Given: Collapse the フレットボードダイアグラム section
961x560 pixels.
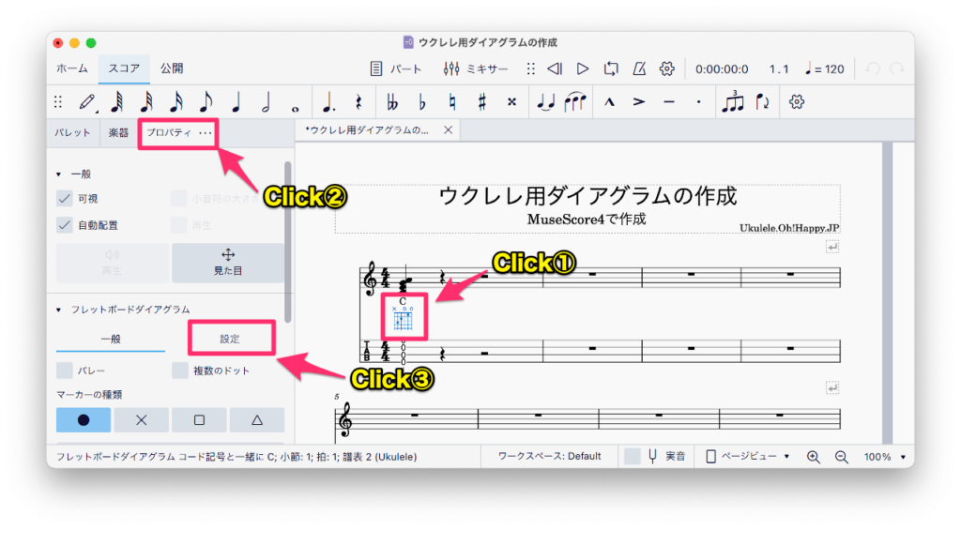Looking at the screenshot, I should point(59,309).
